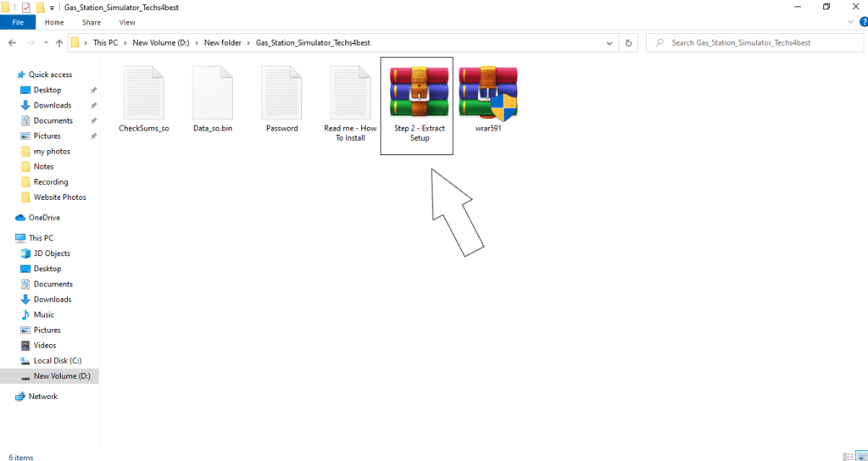868x461 pixels.
Task: Refresh the current folder view
Action: tap(628, 43)
